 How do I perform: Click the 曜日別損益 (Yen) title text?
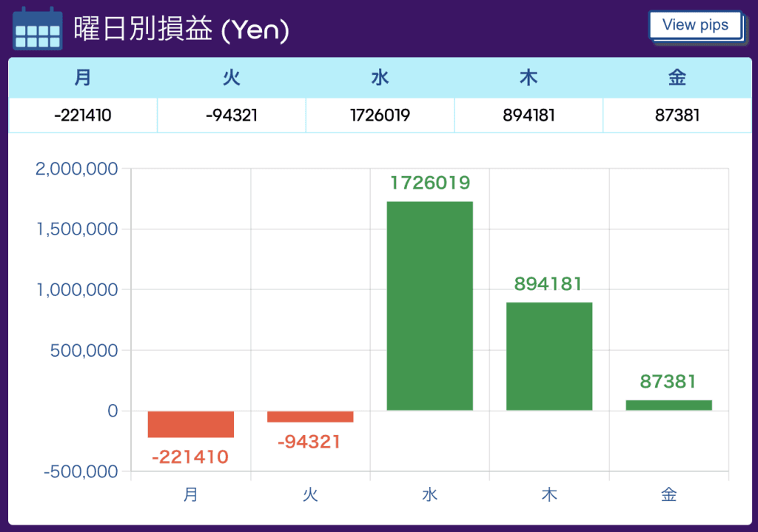click(181, 29)
